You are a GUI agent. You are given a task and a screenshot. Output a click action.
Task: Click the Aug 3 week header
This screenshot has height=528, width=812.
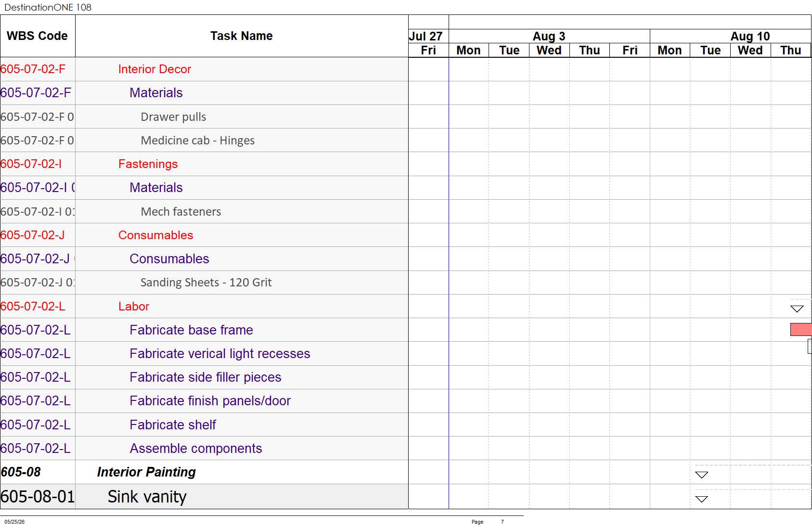(549, 36)
